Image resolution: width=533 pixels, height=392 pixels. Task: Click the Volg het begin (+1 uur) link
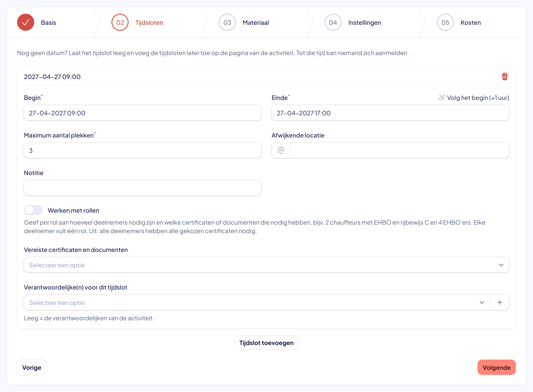pyautogui.click(x=478, y=98)
